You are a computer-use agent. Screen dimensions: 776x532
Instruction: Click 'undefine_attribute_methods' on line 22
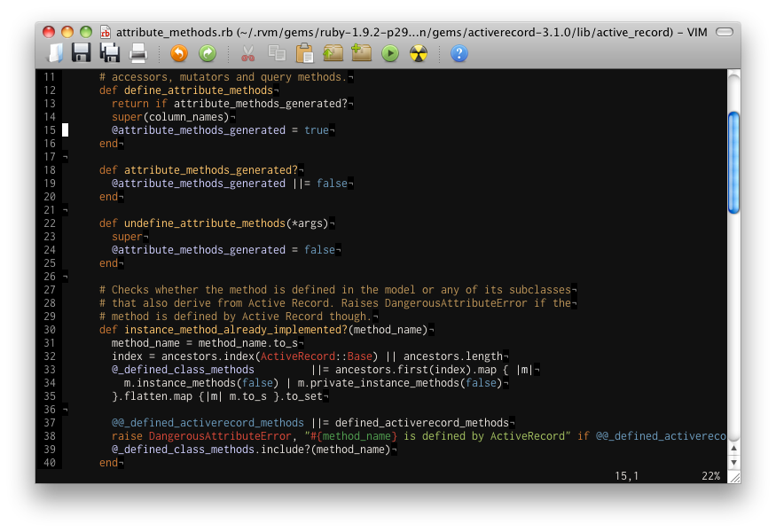point(205,223)
